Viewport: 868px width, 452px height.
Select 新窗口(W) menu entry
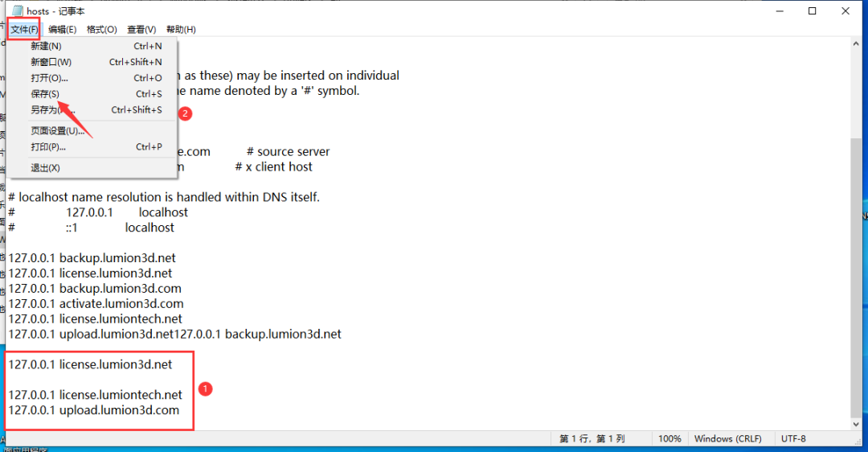tap(51, 62)
